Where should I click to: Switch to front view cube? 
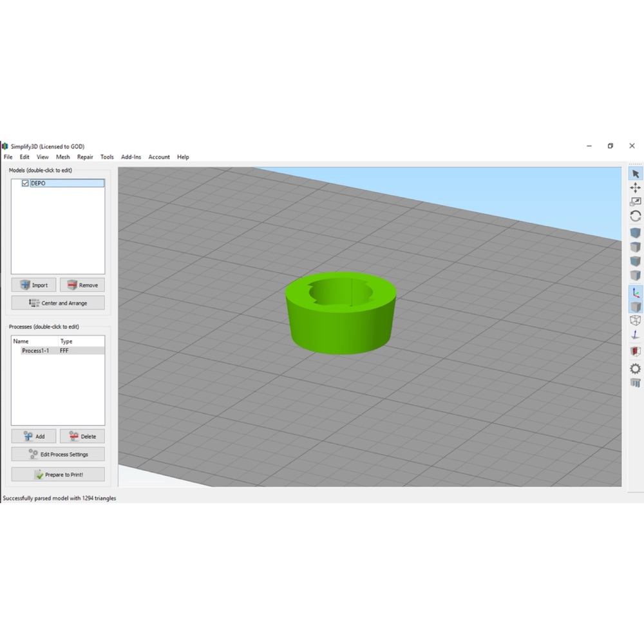[x=636, y=261]
